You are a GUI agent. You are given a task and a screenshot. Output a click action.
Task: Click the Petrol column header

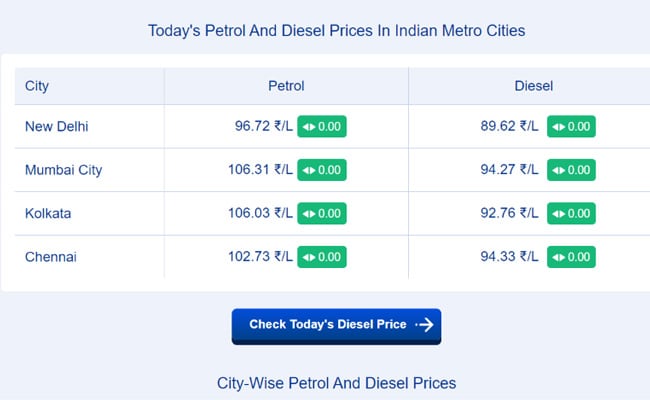(x=286, y=86)
